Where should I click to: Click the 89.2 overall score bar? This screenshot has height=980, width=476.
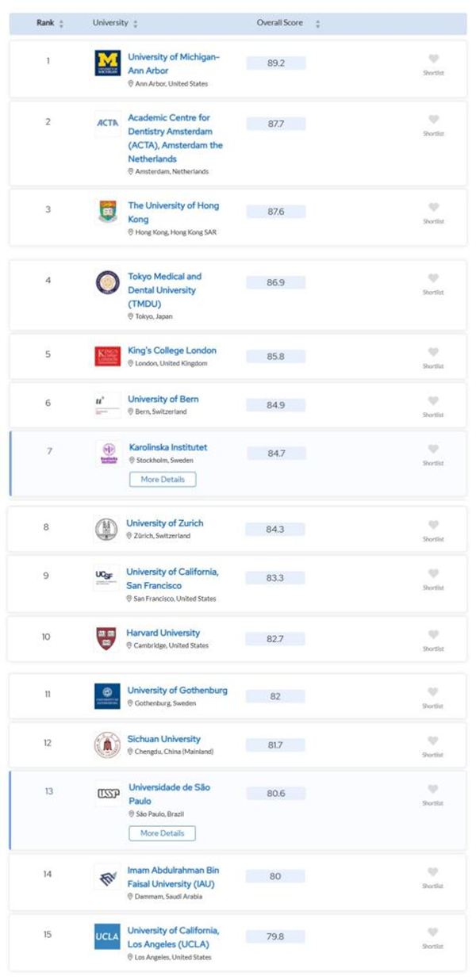(x=275, y=63)
